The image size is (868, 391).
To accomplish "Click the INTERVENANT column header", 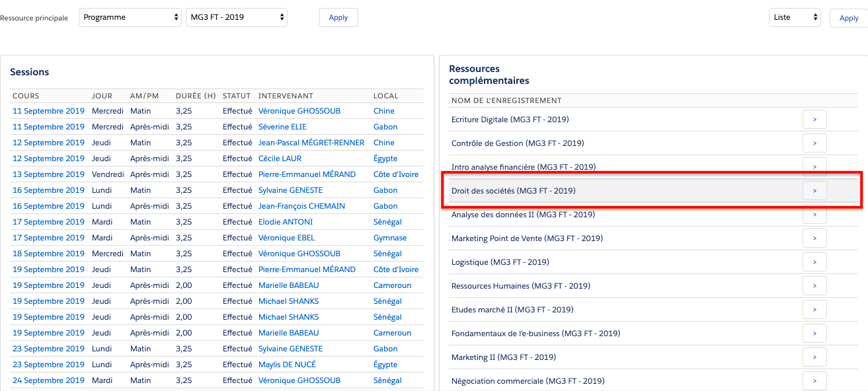I will point(286,96).
